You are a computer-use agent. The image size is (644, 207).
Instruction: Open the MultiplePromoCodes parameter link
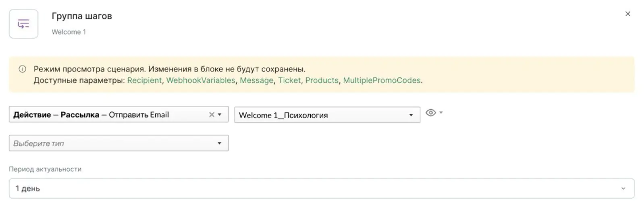coord(382,80)
